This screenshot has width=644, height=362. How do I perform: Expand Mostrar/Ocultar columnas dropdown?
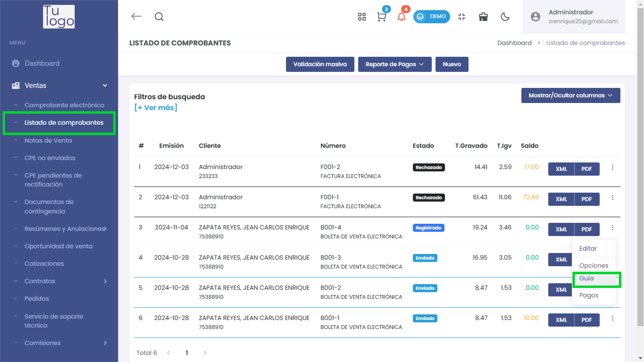(571, 95)
